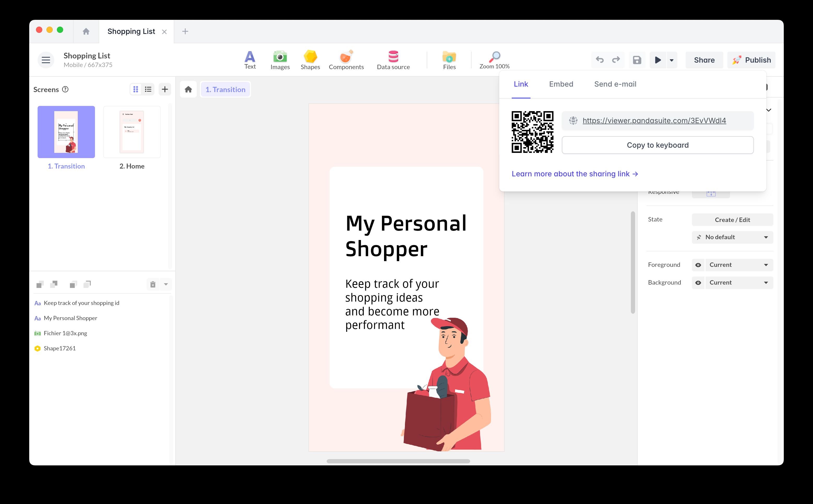Expand the No default state dropdown
Viewport: 813px width, 504px height.
(x=732, y=237)
